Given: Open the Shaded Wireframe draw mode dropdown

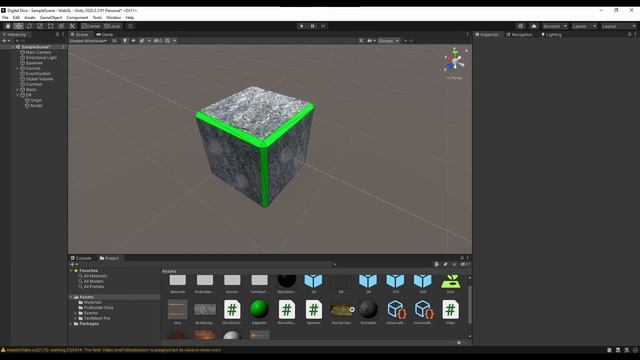Looking at the screenshot, I should click(x=88, y=41).
